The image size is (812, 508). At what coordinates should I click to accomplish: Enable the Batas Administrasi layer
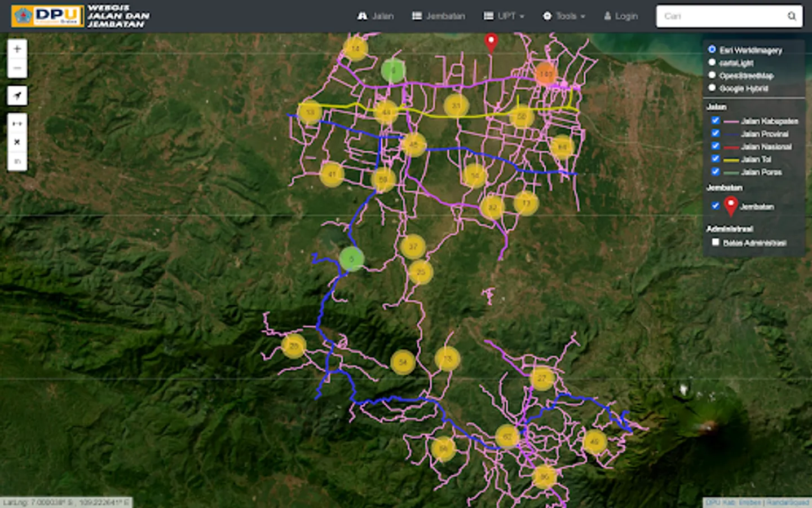[716, 242]
